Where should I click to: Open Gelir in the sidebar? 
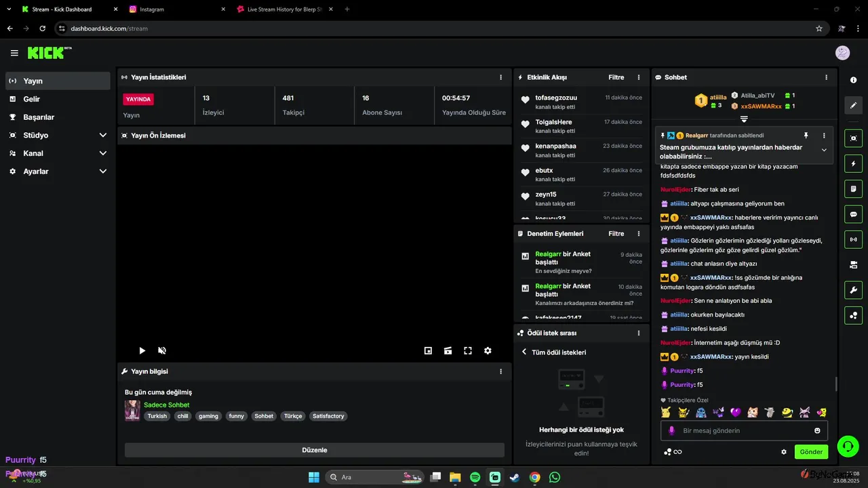pos(58,99)
